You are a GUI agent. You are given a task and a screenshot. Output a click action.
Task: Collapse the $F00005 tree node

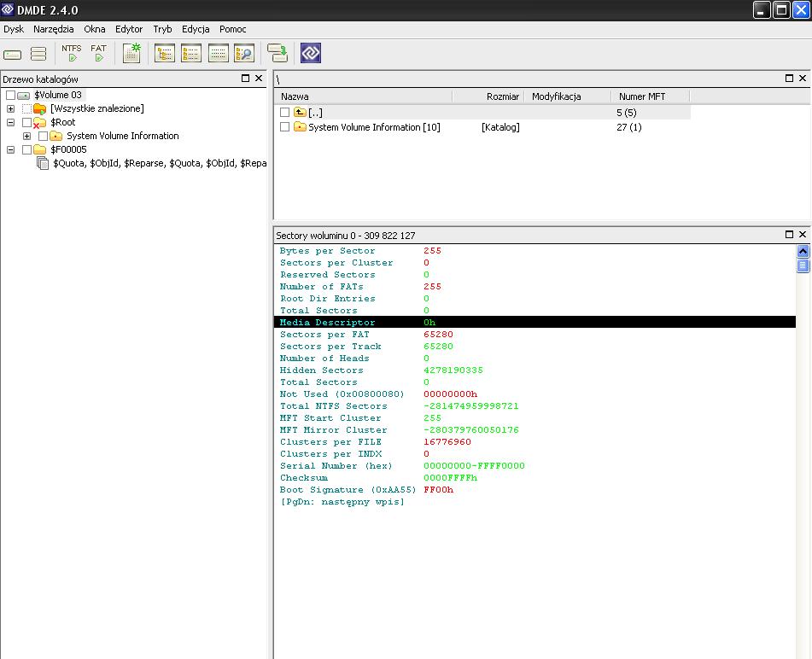point(10,149)
